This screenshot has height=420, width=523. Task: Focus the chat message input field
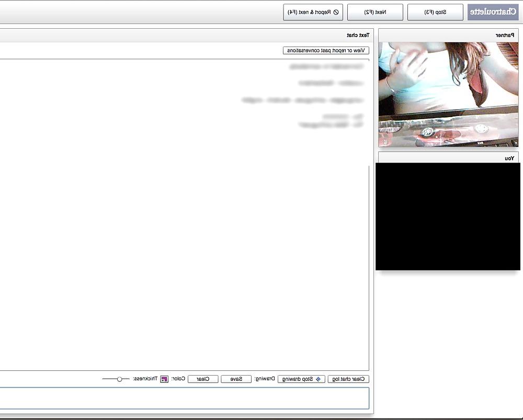click(x=185, y=398)
